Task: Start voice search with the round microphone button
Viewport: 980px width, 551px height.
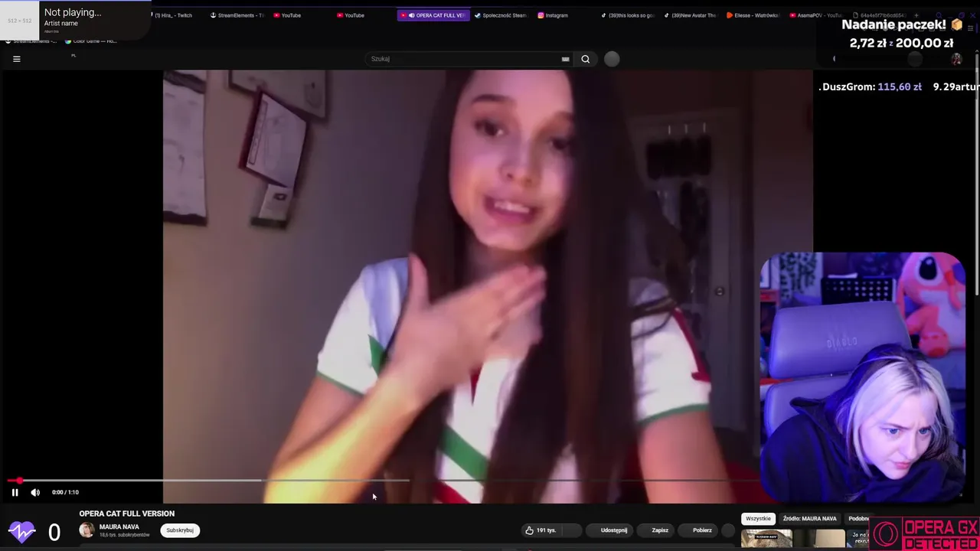Action: pyautogui.click(x=612, y=59)
